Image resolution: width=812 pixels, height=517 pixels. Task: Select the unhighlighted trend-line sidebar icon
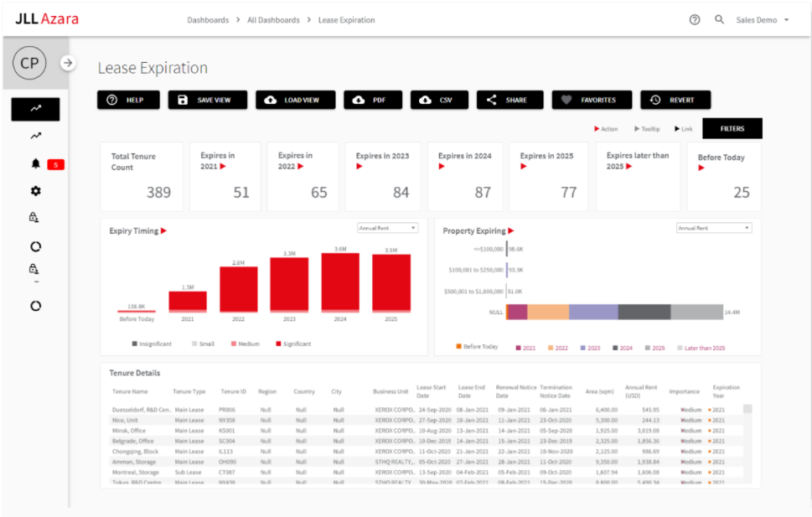tap(36, 136)
